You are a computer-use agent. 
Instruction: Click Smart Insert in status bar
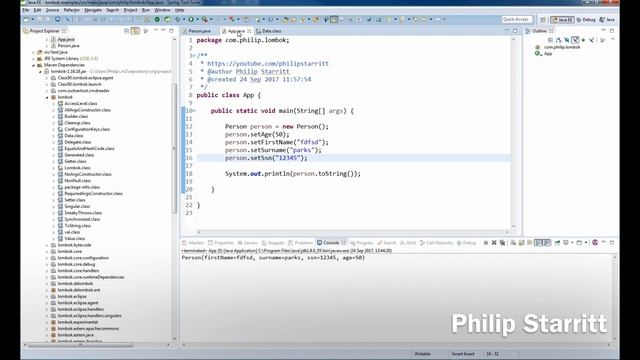(462, 354)
